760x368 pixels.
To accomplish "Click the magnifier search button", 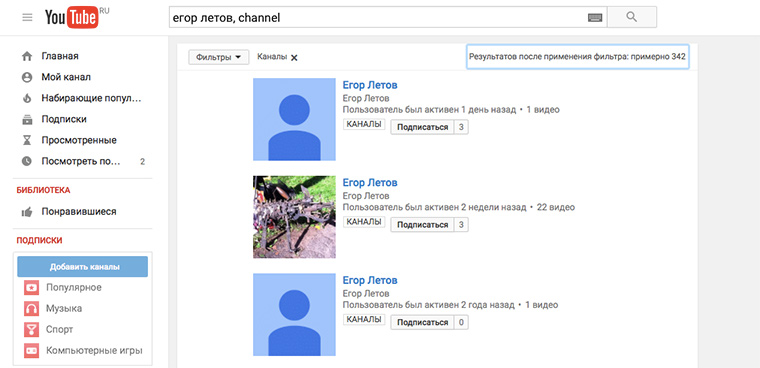I will [x=632, y=17].
